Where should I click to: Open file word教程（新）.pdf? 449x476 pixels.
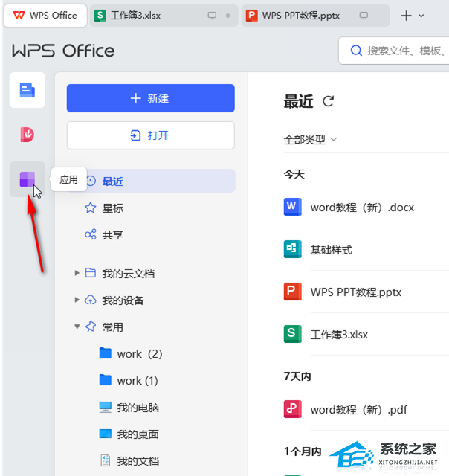point(359,410)
